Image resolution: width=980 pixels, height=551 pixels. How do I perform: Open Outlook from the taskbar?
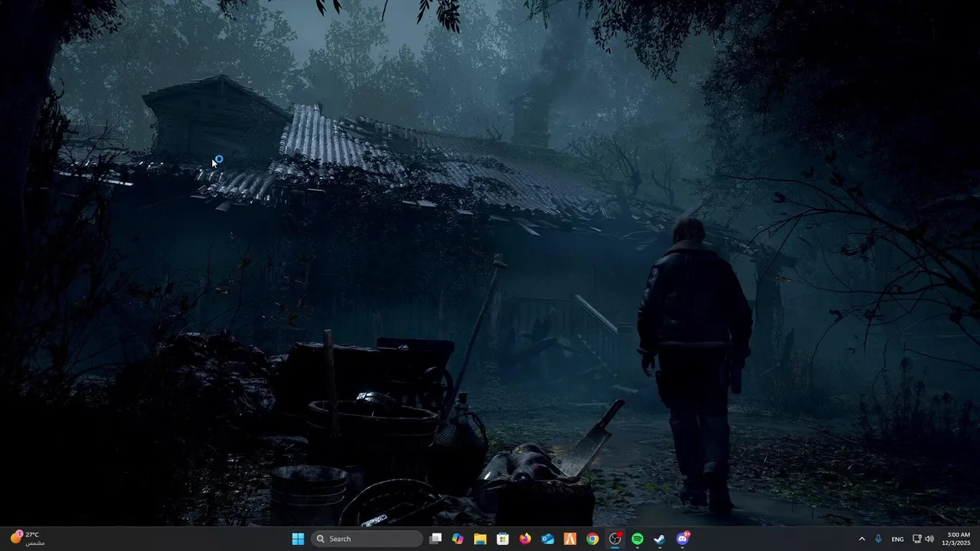click(547, 539)
